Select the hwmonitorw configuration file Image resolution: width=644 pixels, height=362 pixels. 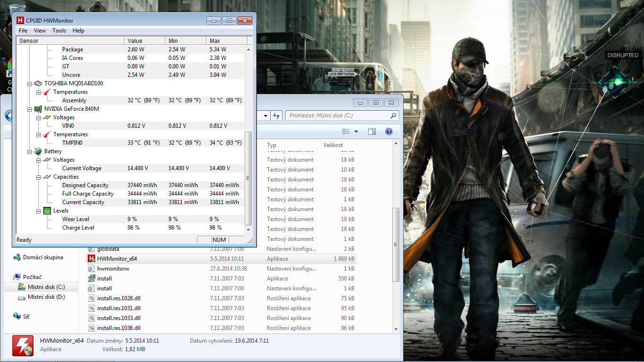[222, 269]
